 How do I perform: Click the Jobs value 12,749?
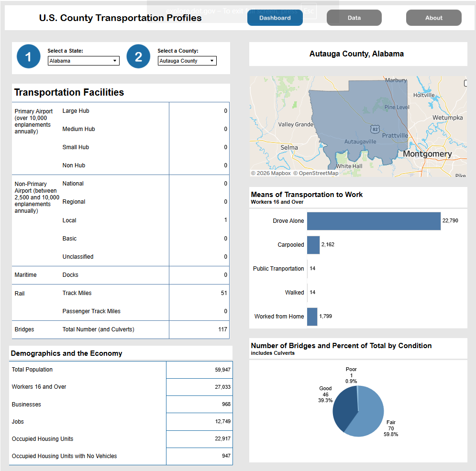[x=223, y=422]
